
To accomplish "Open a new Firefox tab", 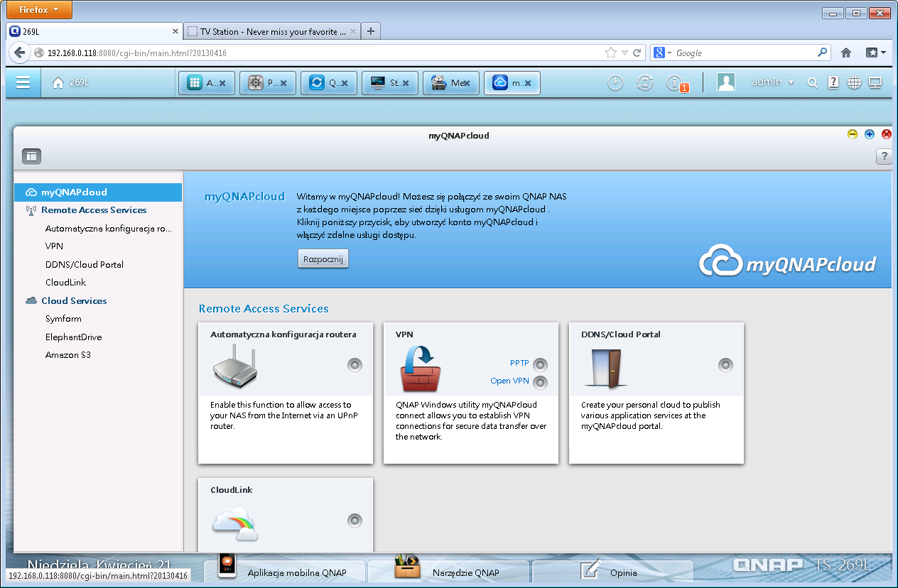I will click(x=371, y=31).
